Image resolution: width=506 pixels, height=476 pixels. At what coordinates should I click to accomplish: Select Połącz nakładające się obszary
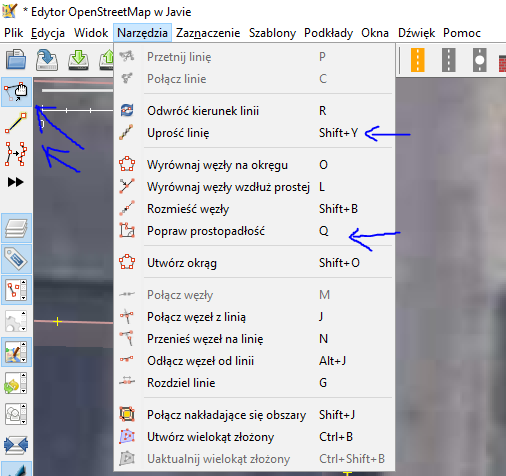pos(254,415)
